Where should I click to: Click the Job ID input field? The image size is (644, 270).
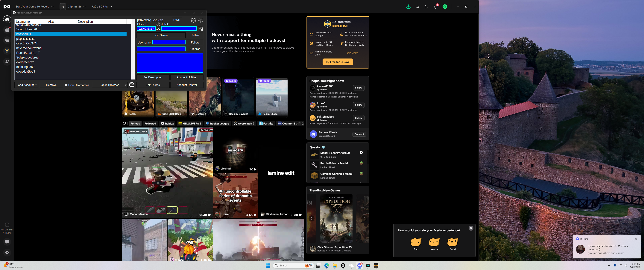(x=179, y=29)
